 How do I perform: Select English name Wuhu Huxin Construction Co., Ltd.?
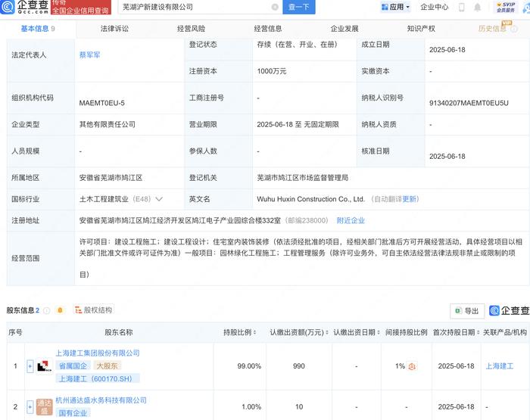pos(310,199)
